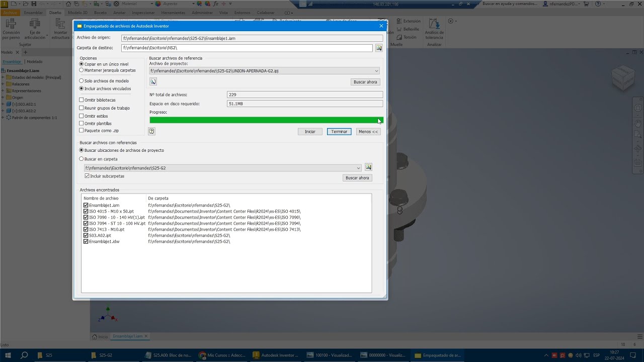Select the Torsión spring tool

click(x=407, y=37)
